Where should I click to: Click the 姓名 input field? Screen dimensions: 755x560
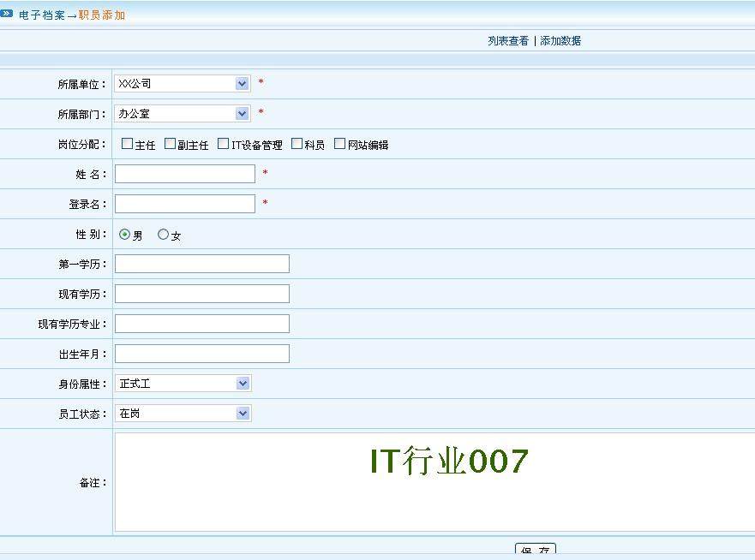[x=185, y=174]
